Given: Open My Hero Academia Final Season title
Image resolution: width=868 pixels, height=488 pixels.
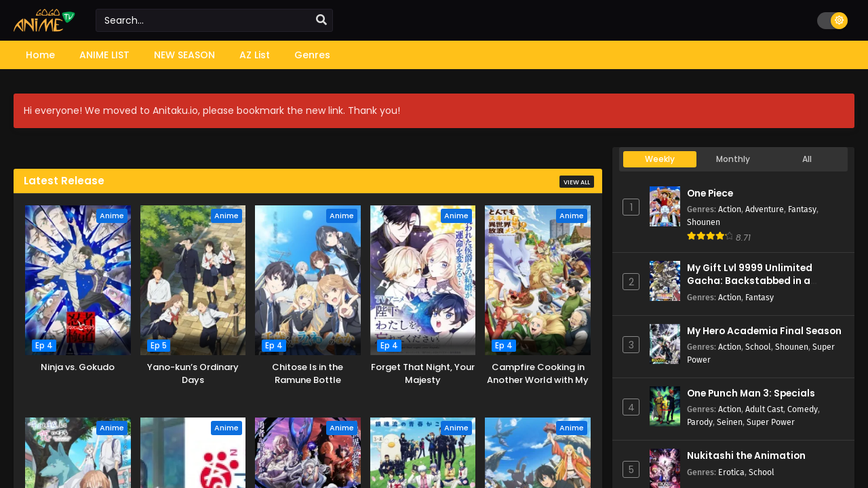Looking at the screenshot, I should pyautogui.click(x=764, y=331).
